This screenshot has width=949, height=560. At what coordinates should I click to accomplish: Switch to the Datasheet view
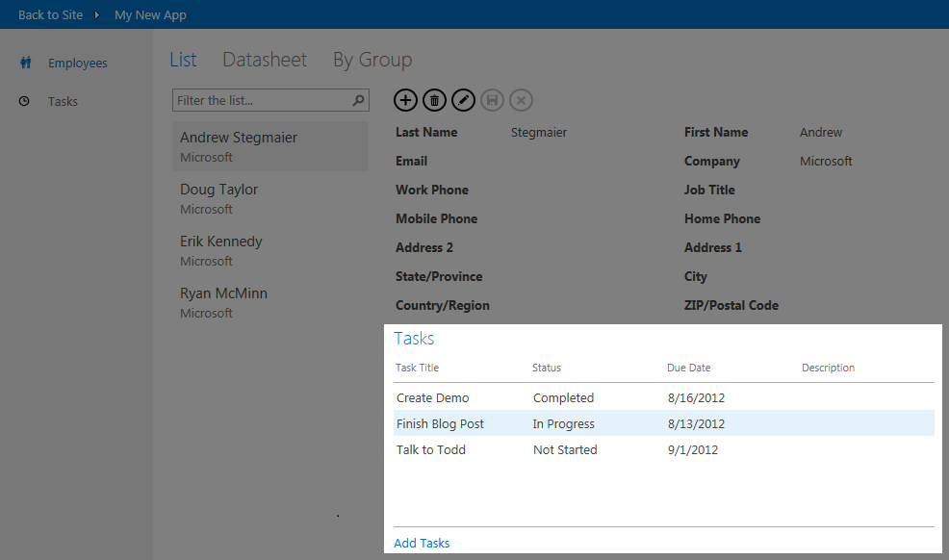(x=264, y=60)
